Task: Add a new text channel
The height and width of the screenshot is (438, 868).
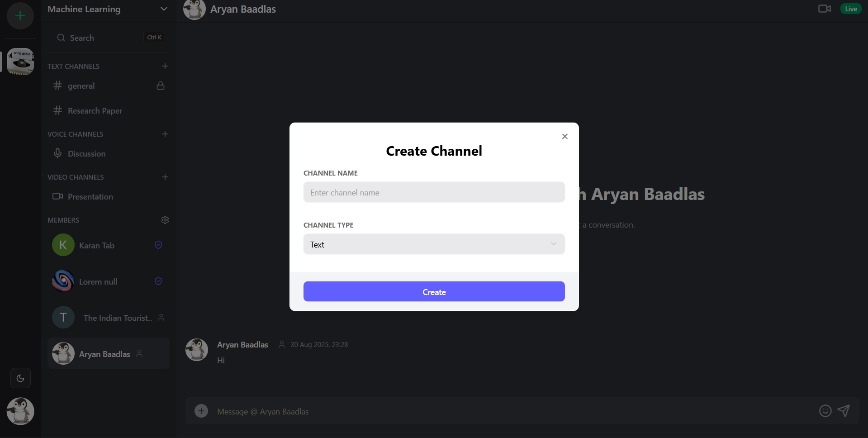Action: (165, 66)
